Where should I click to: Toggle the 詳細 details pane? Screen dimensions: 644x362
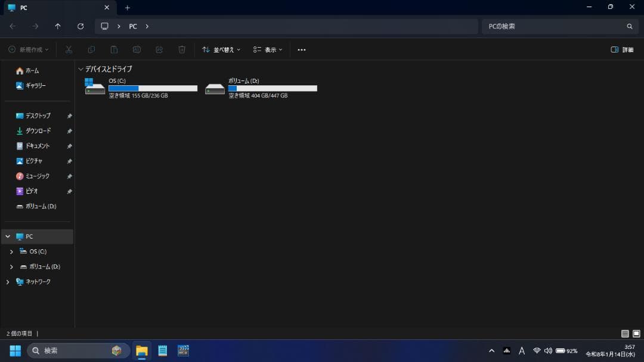coord(622,49)
